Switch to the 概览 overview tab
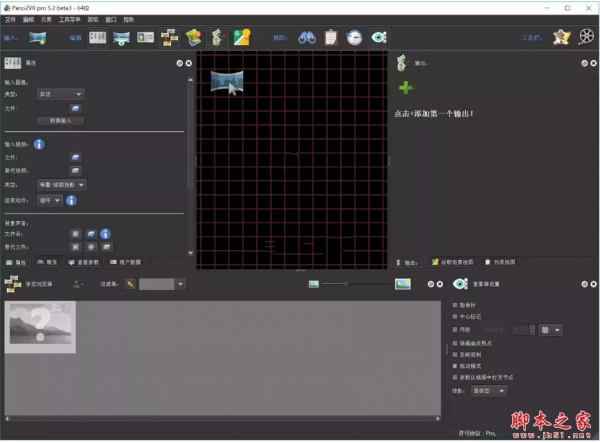The width and height of the screenshot is (600, 443). pyautogui.click(x=47, y=262)
